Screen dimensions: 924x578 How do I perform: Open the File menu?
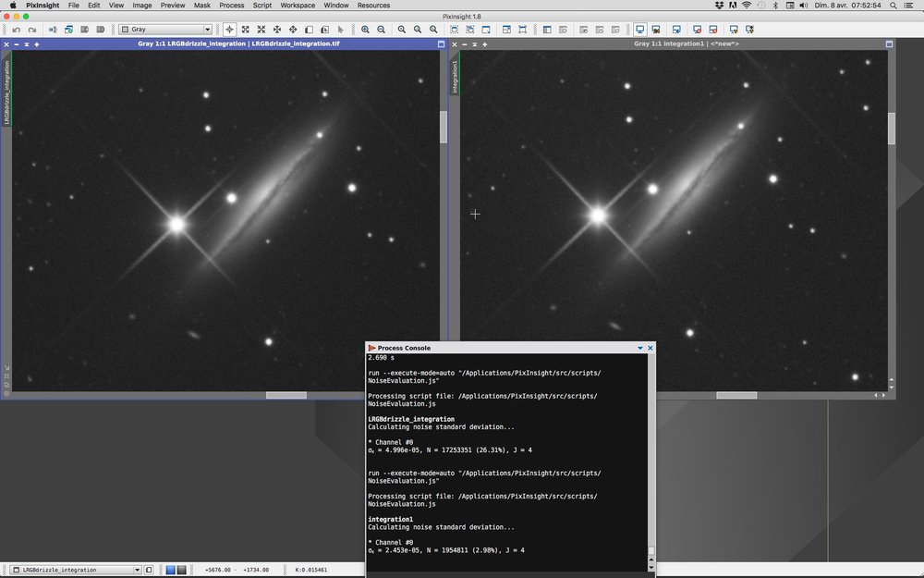74,6
